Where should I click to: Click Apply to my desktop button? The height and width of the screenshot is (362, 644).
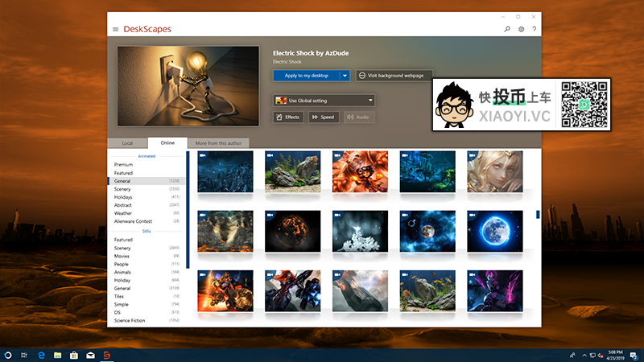[306, 75]
